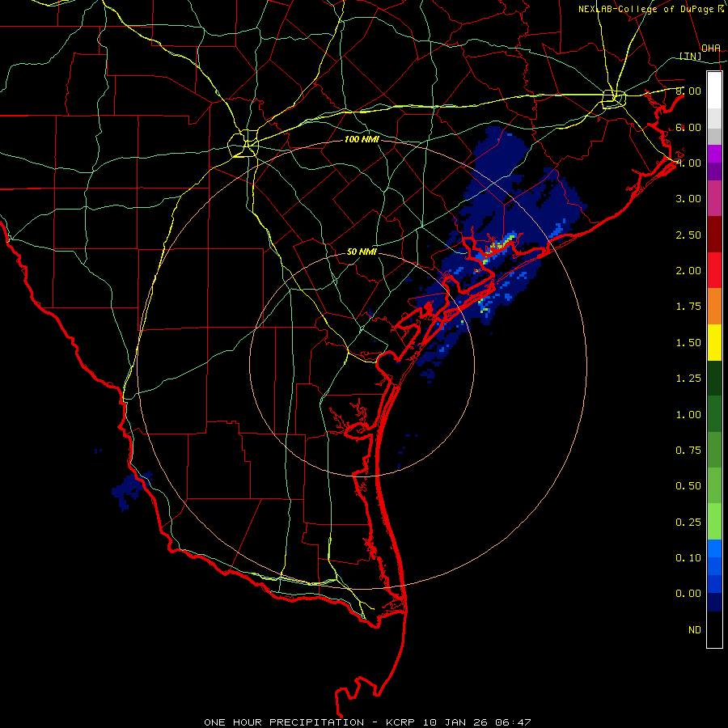Click the 3.00 legend value
This screenshot has height=728, width=728.
click(x=688, y=199)
